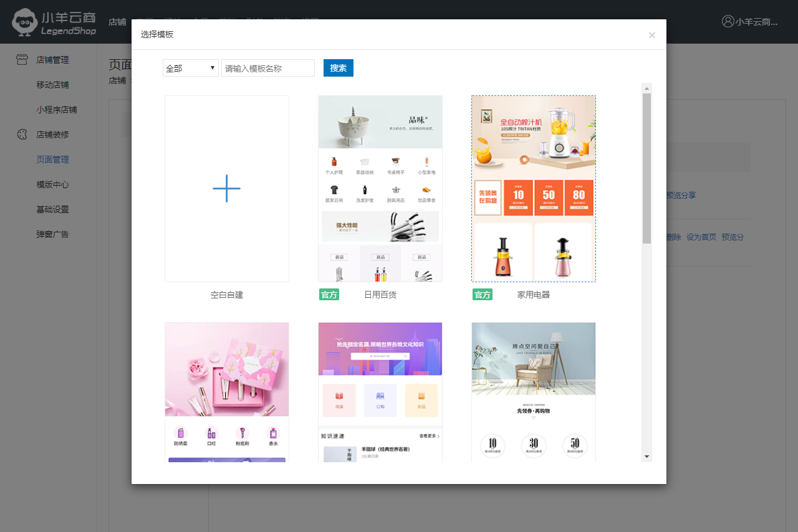Click the template name search field

click(x=268, y=68)
